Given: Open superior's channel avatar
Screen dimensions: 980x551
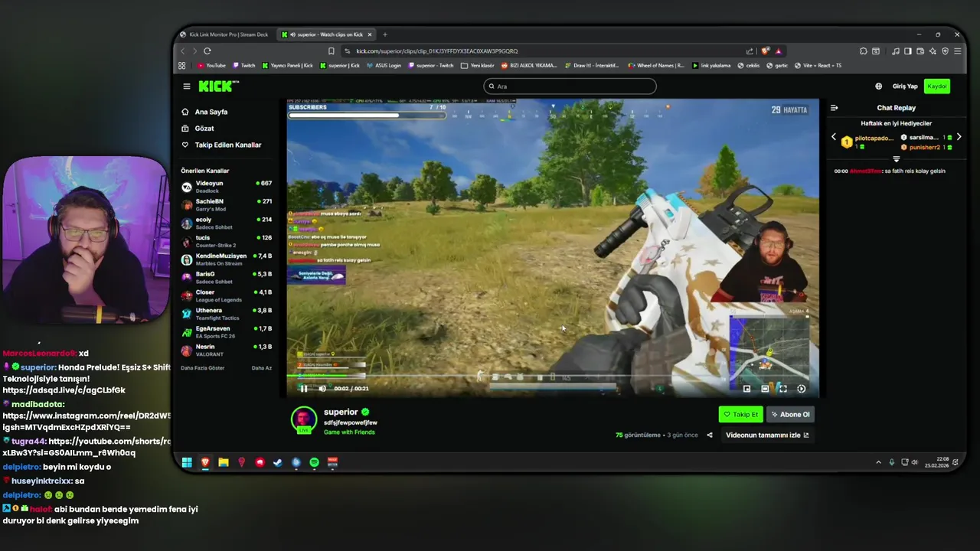Looking at the screenshot, I should 304,419.
